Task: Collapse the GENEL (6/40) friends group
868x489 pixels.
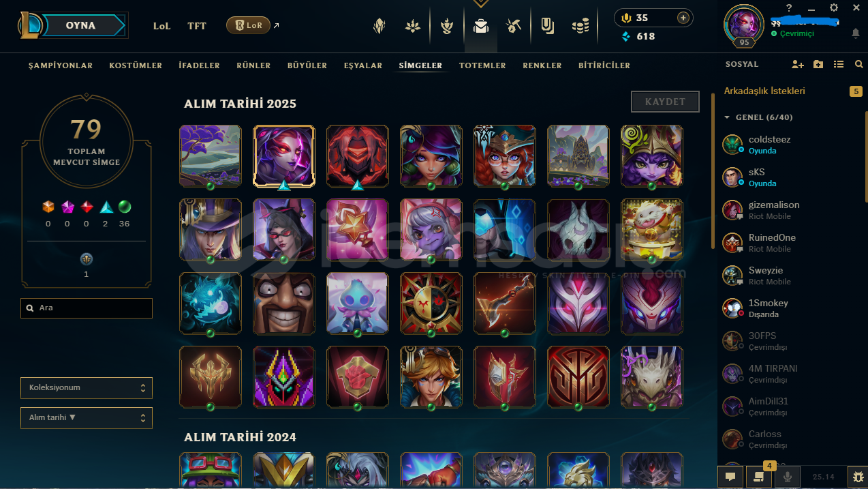Action: click(758, 117)
